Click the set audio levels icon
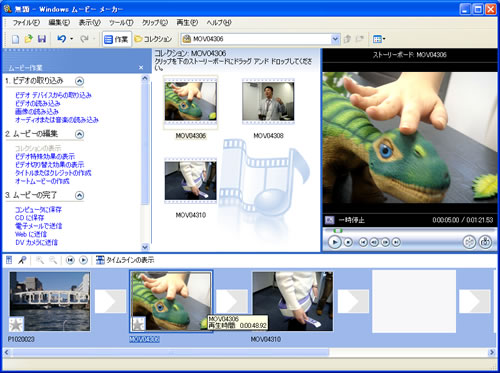Screen dimensions: 500x373 click(x=9, y=260)
